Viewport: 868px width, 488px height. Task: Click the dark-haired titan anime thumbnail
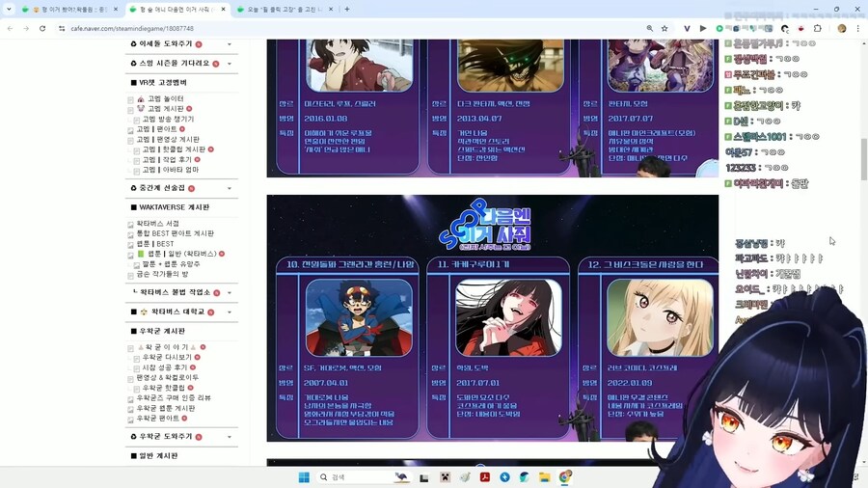pos(510,66)
